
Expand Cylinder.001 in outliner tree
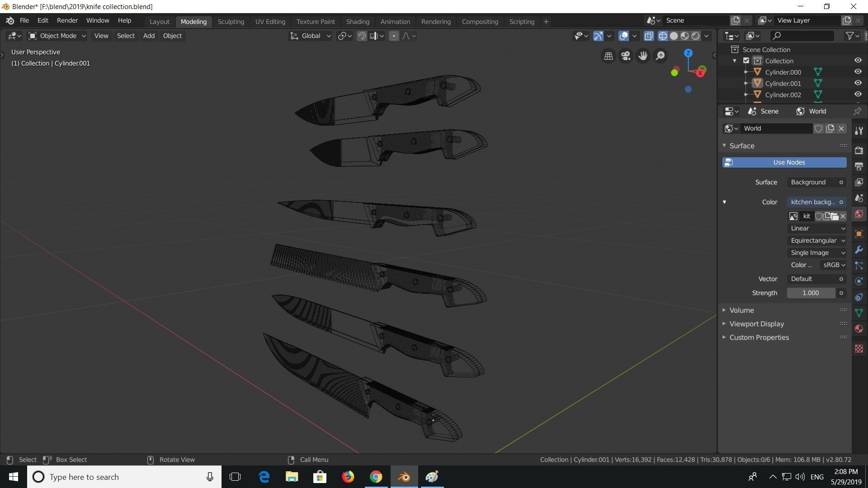point(746,84)
